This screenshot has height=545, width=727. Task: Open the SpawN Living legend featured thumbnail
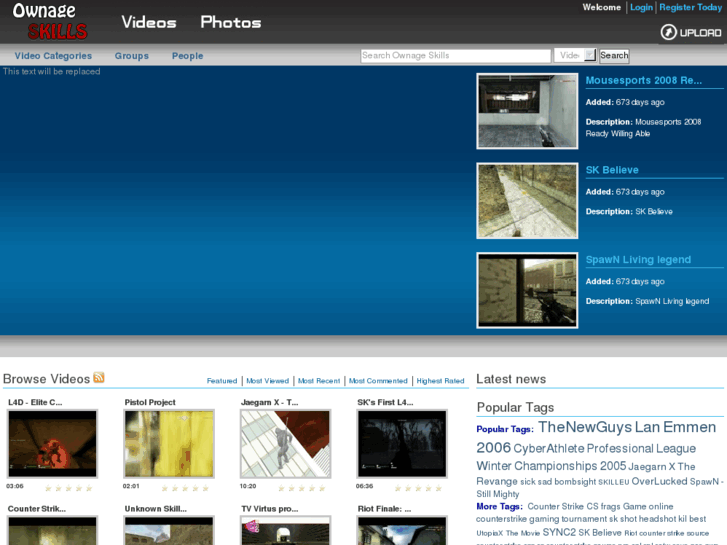527,290
